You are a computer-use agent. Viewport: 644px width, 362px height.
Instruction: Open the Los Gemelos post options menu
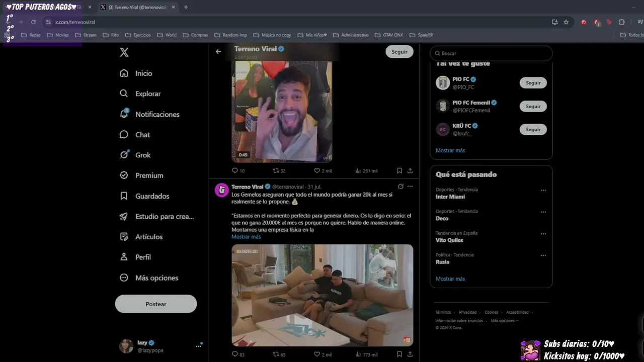410,187
